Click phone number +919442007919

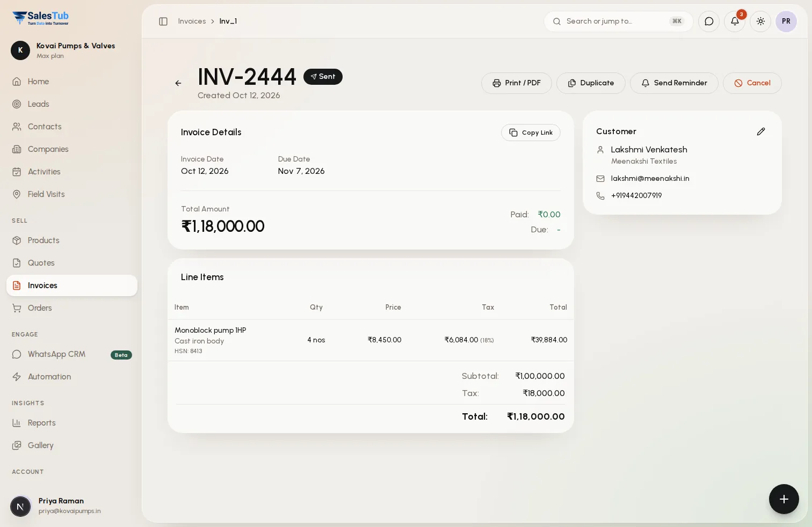[636, 195]
